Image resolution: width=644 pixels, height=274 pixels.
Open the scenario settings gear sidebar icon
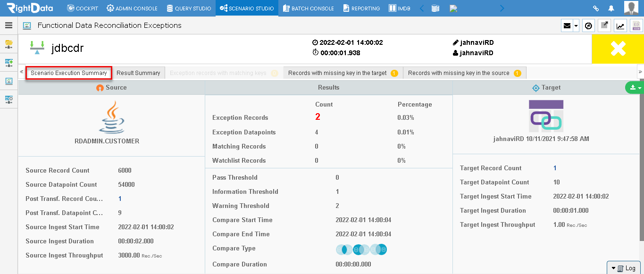click(8, 100)
